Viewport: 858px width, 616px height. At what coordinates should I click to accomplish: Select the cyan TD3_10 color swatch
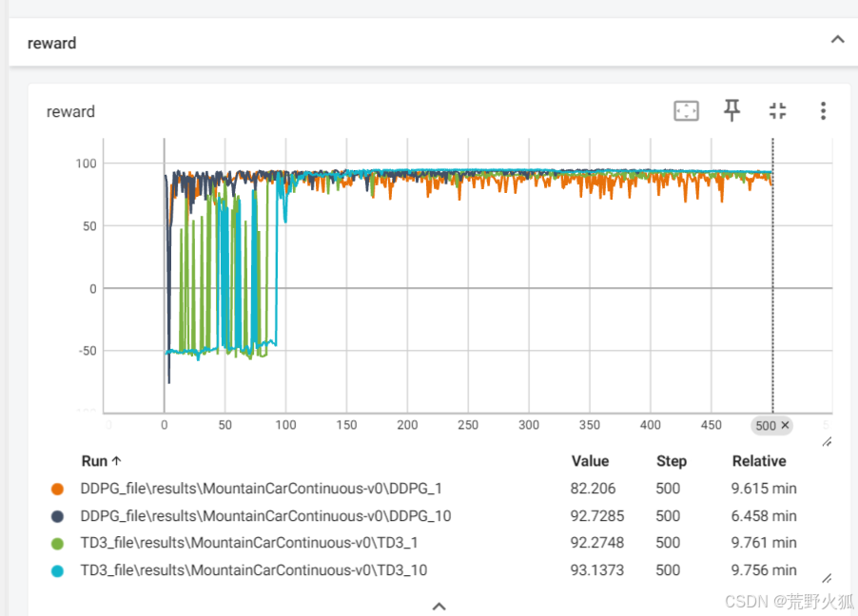(x=57, y=571)
